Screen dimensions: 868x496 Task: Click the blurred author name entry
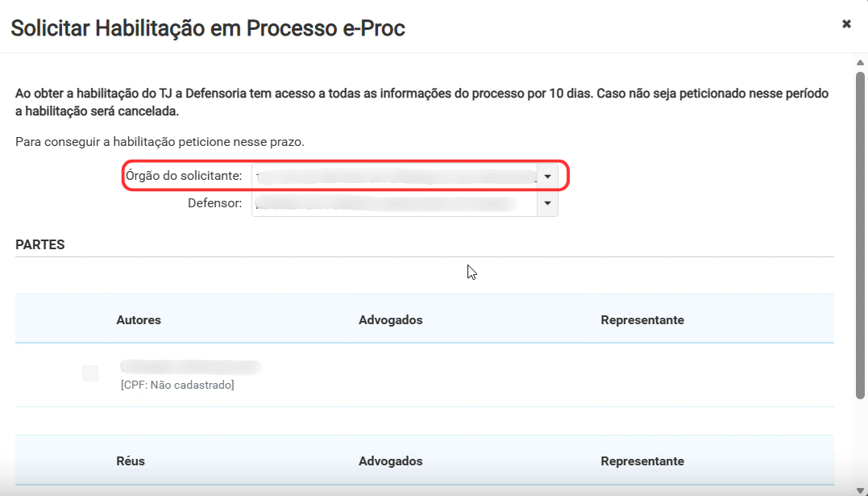click(191, 367)
